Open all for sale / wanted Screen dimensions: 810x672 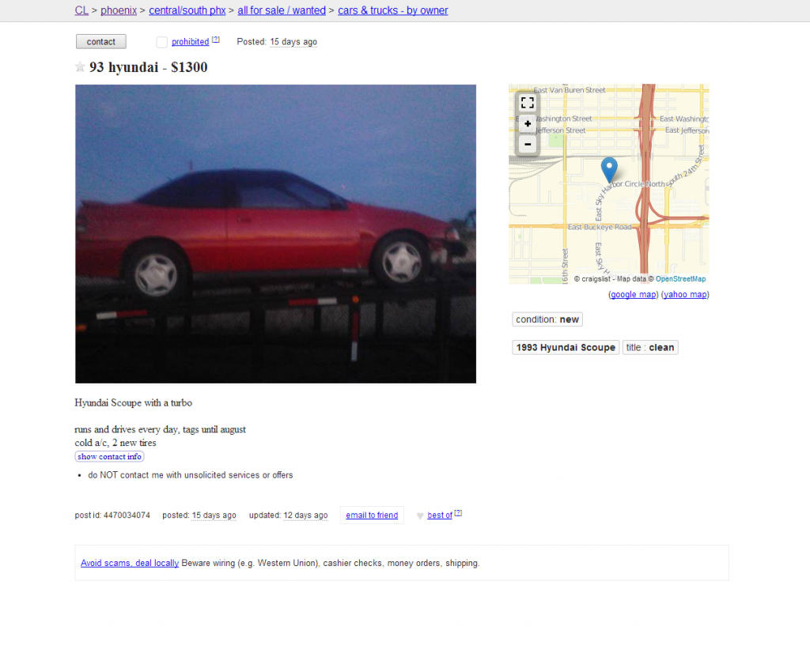click(282, 10)
